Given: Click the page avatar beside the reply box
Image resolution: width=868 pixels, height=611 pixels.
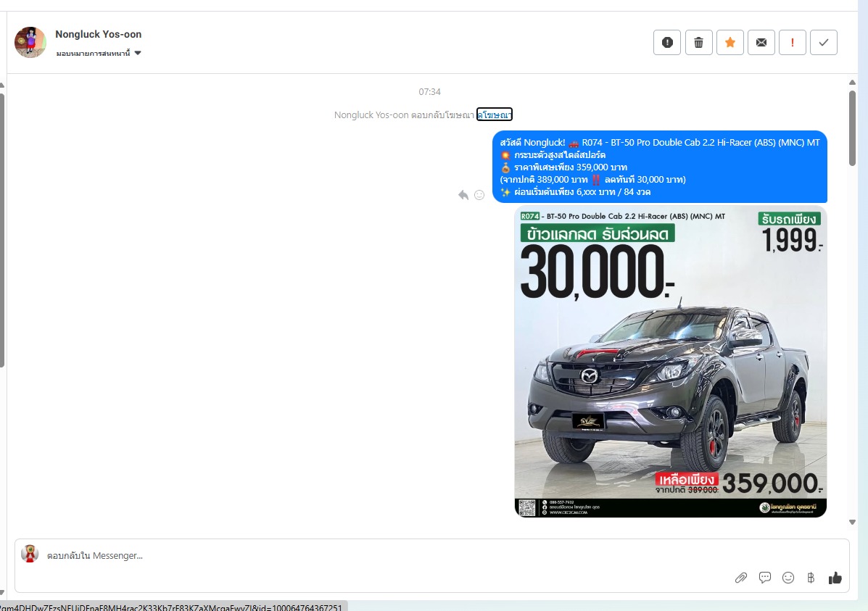Looking at the screenshot, I should coord(30,554).
